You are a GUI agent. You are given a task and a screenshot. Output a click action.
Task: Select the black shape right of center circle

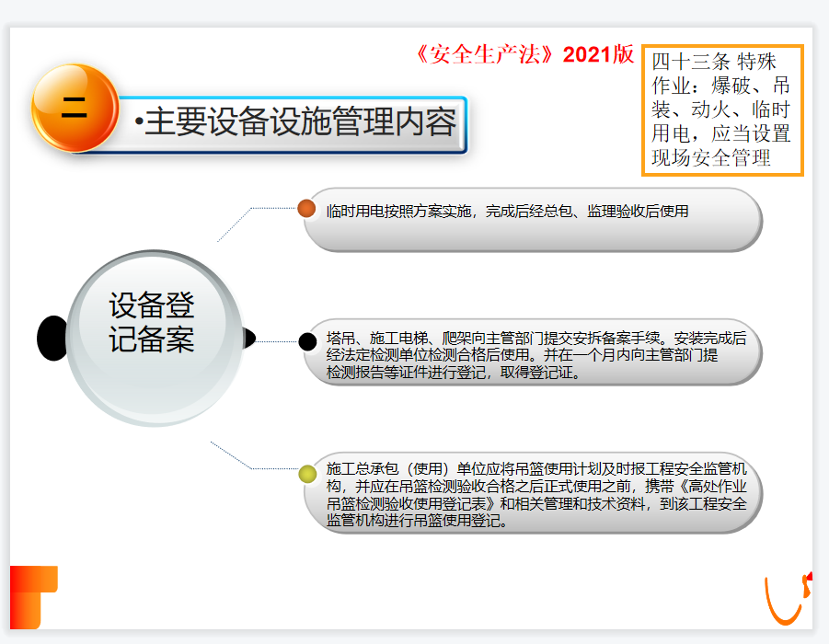(x=248, y=339)
